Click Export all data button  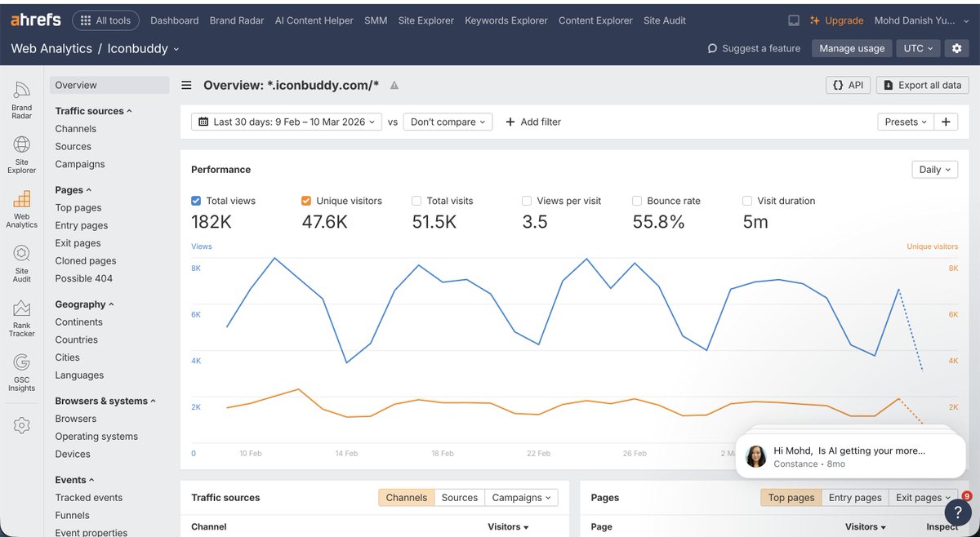[x=922, y=85]
